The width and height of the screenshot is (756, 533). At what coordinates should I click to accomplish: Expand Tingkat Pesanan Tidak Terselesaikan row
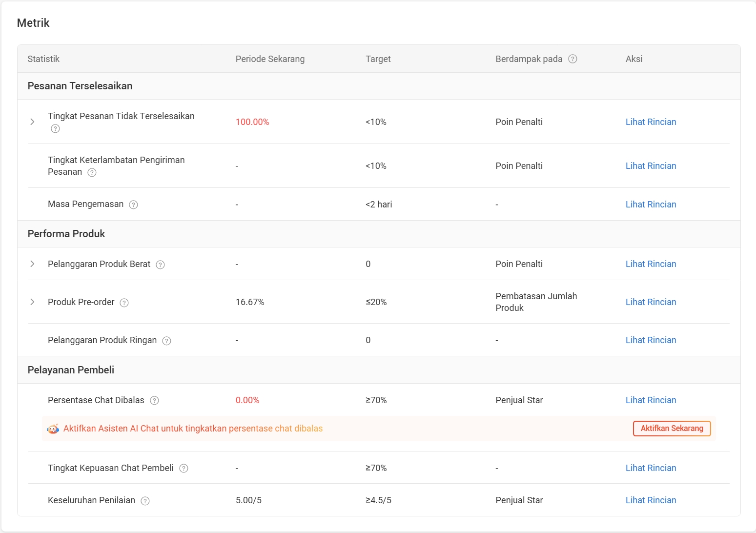pyautogui.click(x=32, y=122)
